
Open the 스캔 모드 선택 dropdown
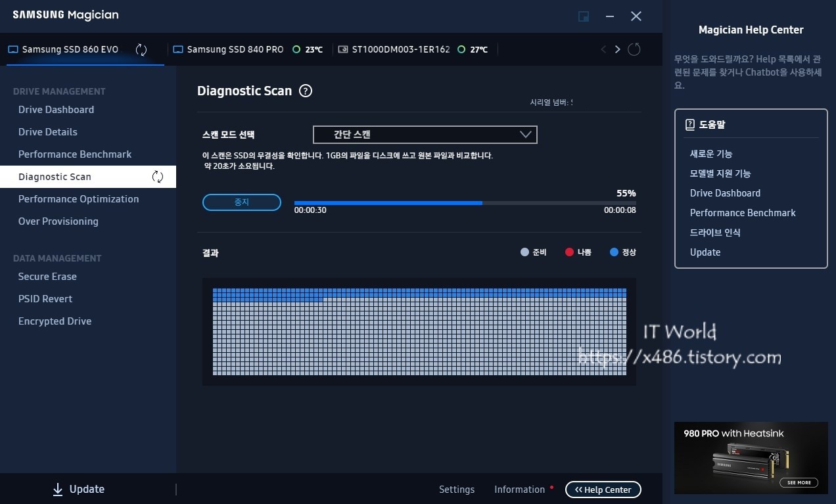425,135
